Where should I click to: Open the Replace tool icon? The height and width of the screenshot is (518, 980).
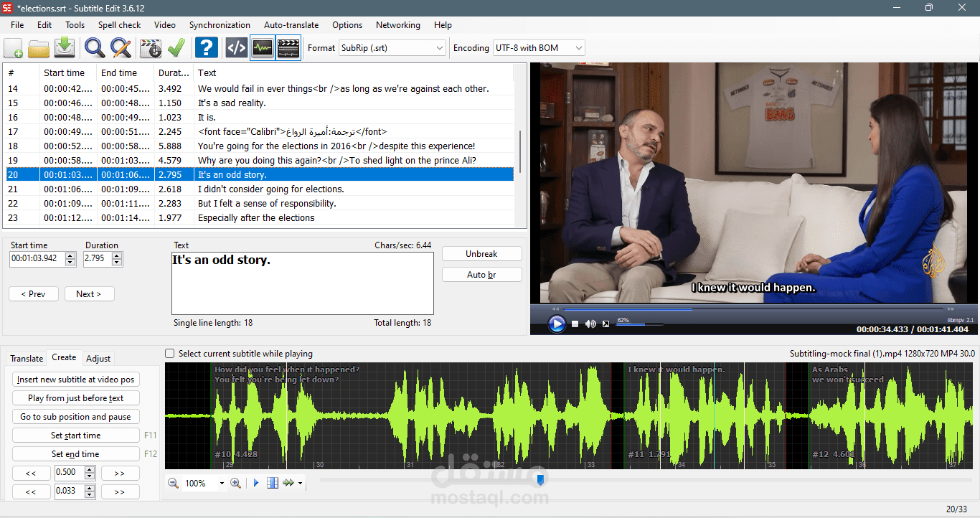[121, 48]
